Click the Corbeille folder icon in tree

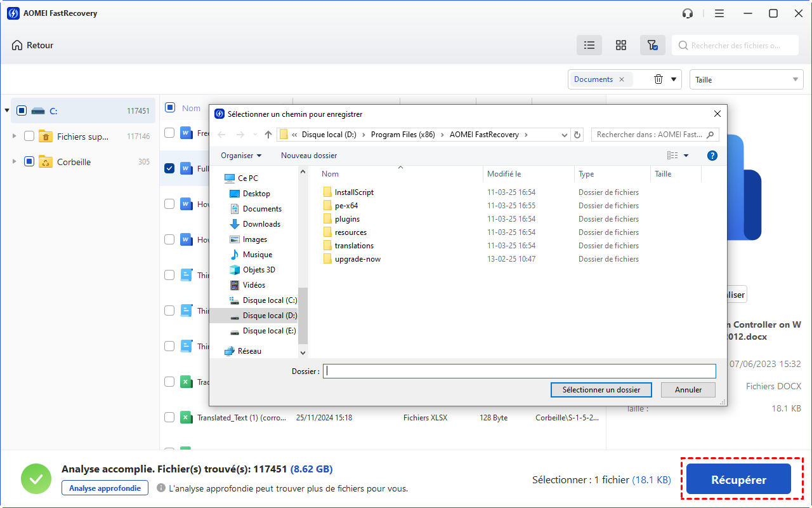click(46, 161)
